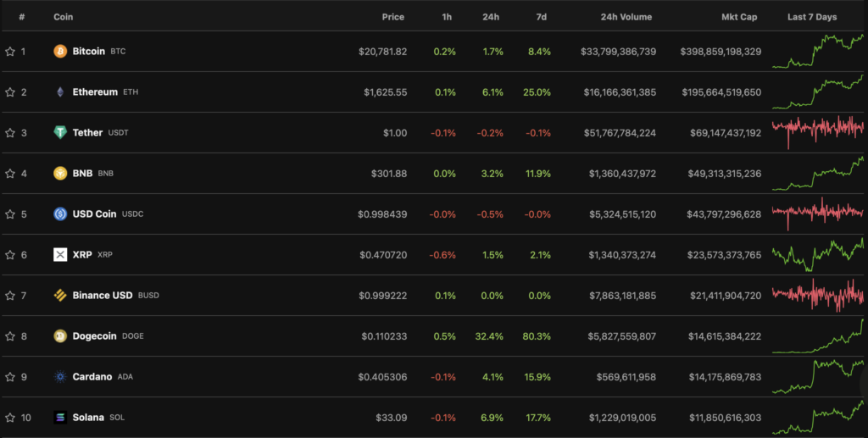View Ethereum's 7-day sparkline chart
Screen dimensions: 868x438
tap(818, 91)
